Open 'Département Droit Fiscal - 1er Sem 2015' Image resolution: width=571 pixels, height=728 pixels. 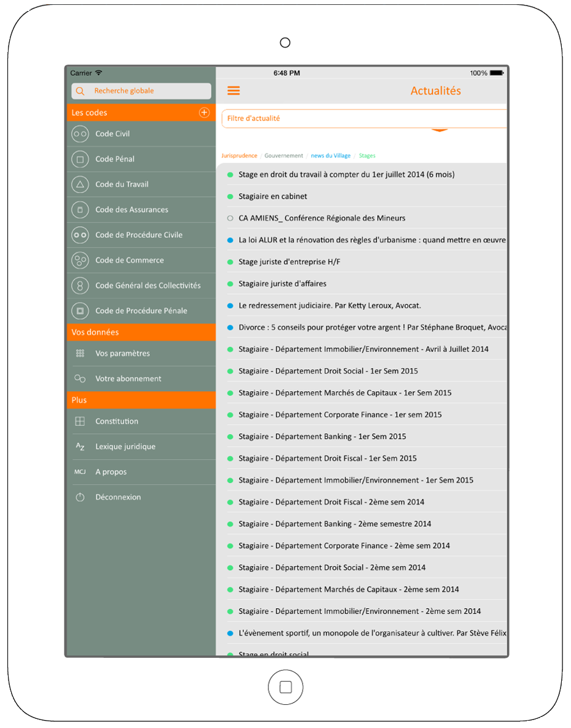(x=362, y=458)
